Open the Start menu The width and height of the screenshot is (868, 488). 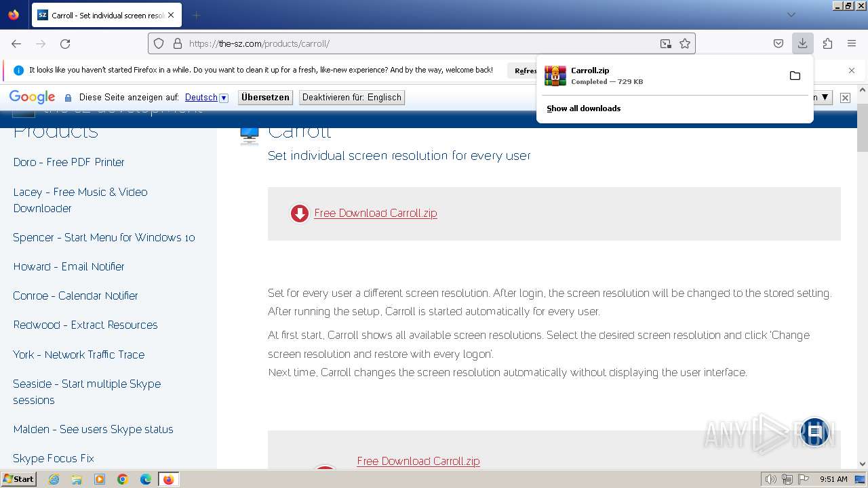(18, 479)
